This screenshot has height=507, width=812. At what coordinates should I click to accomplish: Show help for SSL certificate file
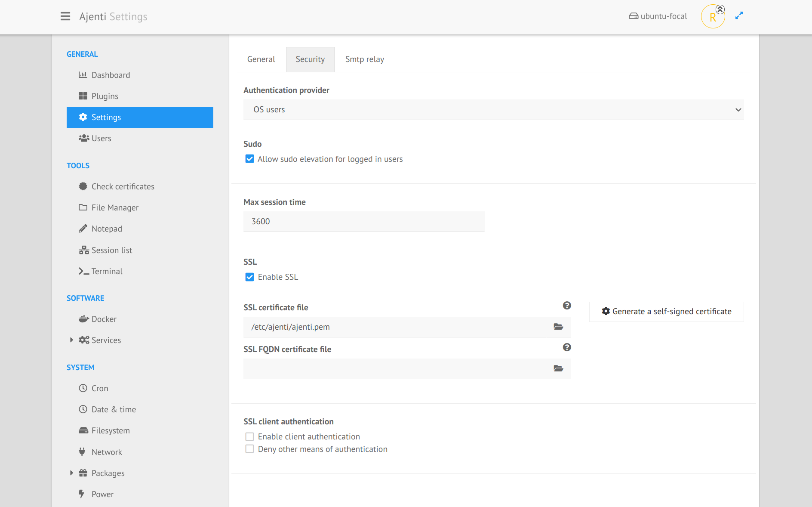pos(567,306)
